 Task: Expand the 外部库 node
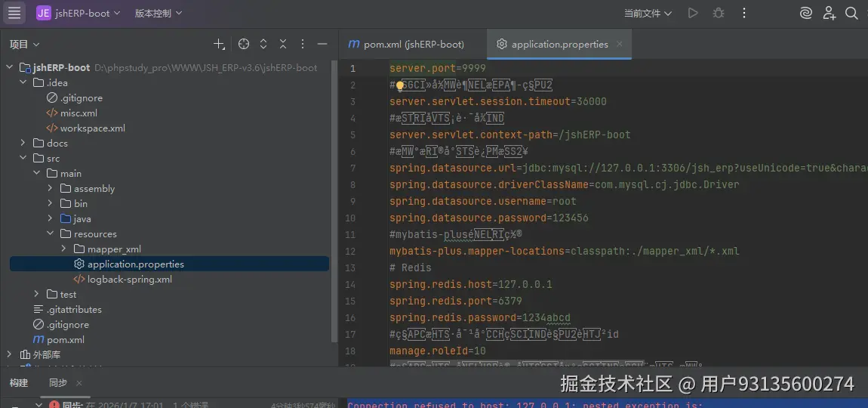click(9, 354)
